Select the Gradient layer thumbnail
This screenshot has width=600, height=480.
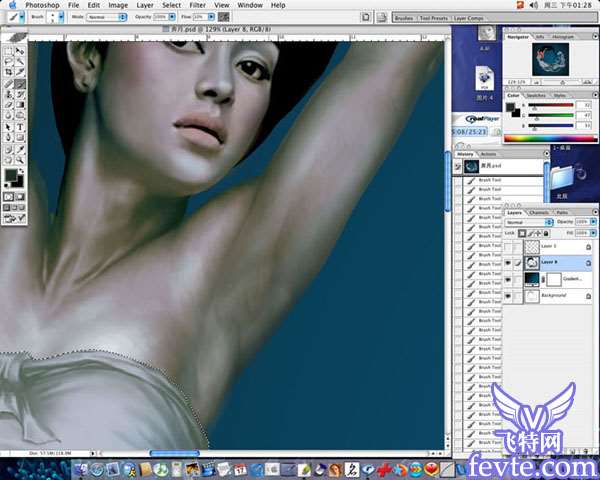point(533,279)
